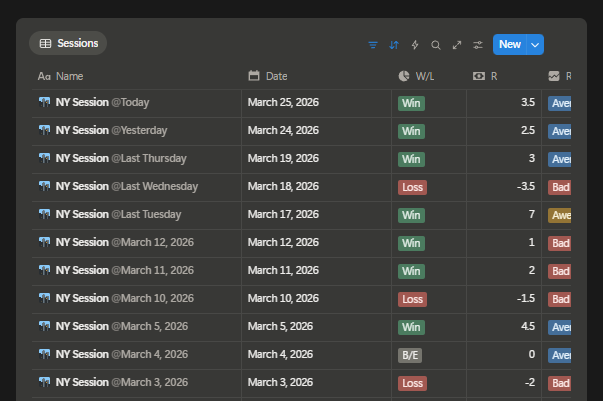This screenshot has width=603, height=401.
Task: Select the March 25, 2026 date cell
Action: [316, 103]
